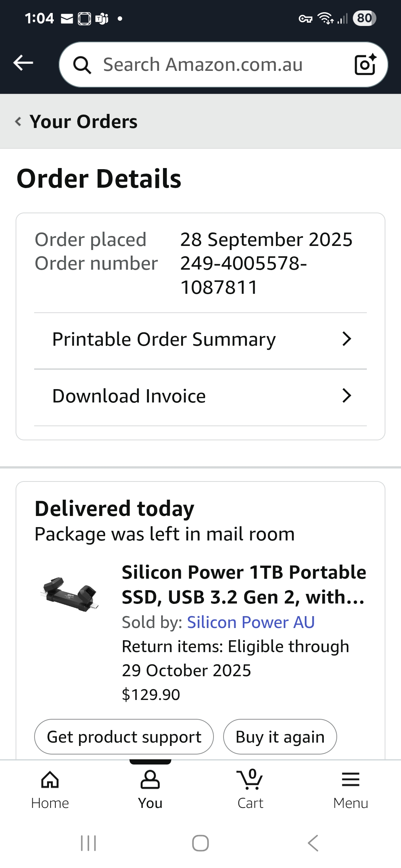Go back via Your Orders chevron
This screenshot has width=401, height=868.
click(18, 121)
